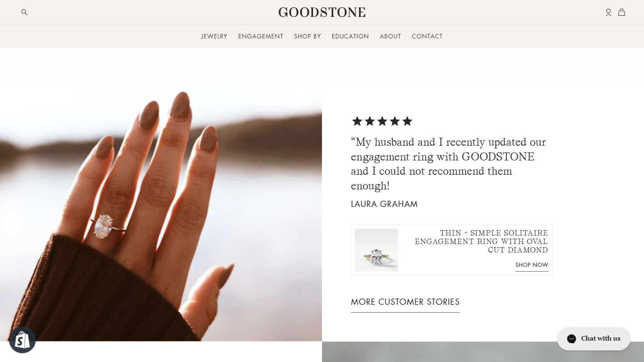Screen dimensions: 644x362
Task: Click the five-star rating icons
Action: (x=382, y=121)
